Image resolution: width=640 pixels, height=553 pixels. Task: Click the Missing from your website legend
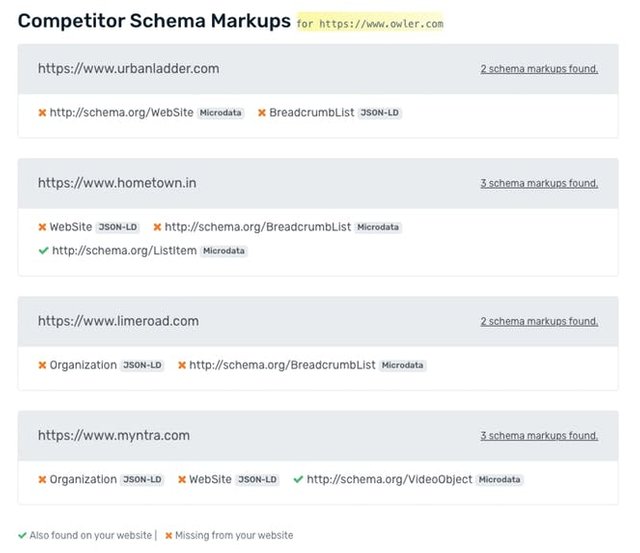[x=234, y=535]
